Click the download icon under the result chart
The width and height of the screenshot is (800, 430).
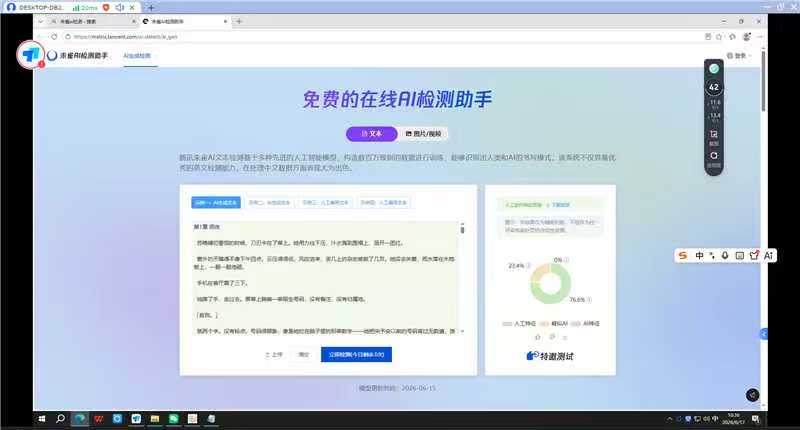coord(565,337)
